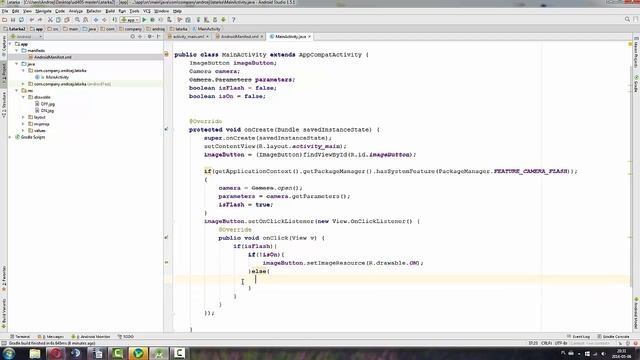Open the Gradle Console
Image resolution: width=640 pixels, height=360 pixels.
point(613,337)
